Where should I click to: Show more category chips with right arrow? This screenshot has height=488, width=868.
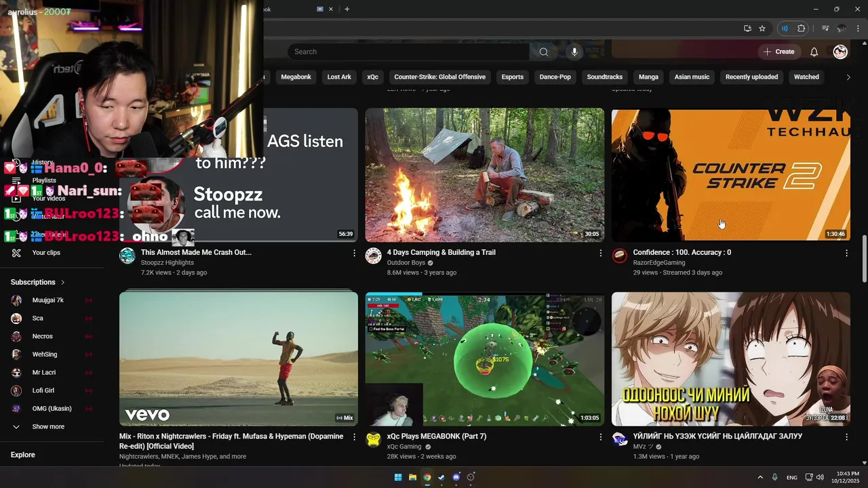[x=848, y=77]
